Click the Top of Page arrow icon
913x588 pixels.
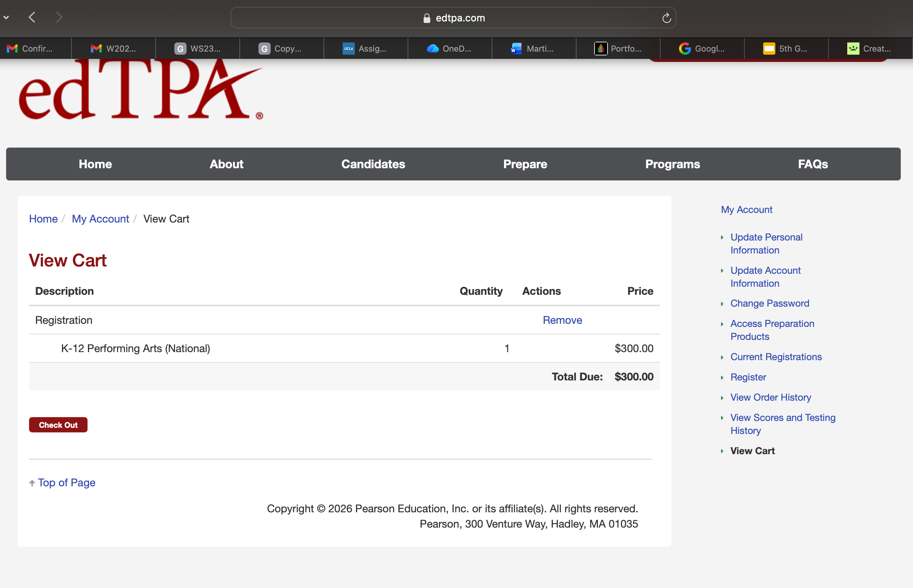32,483
